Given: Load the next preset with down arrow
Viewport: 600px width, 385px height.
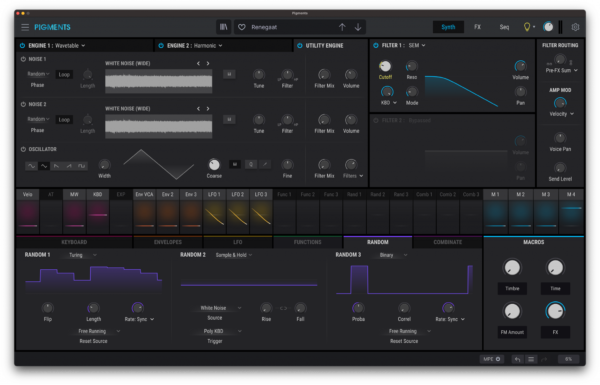Looking at the screenshot, I should (358, 27).
